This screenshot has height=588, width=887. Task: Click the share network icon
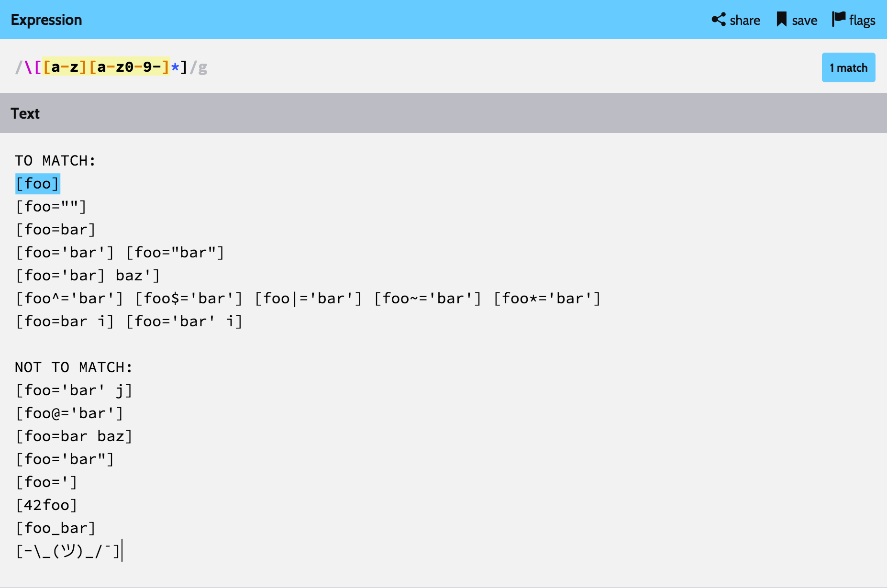coord(718,20)
